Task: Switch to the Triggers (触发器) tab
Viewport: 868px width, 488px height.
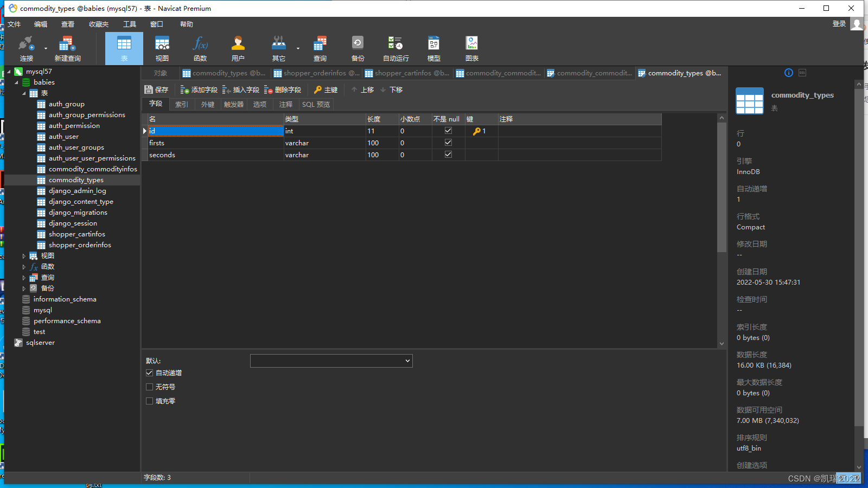Action: (234, 104)
